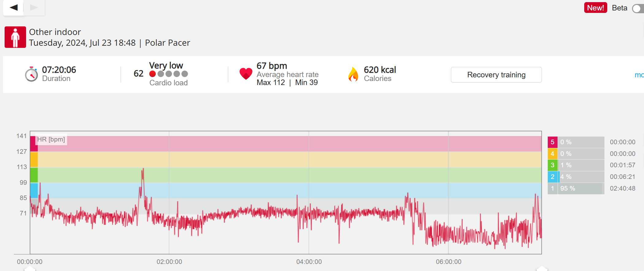644x271 pixels.
Task: Click the next session forward arrow
Action: pyautogui.click(x=34, y=7)
